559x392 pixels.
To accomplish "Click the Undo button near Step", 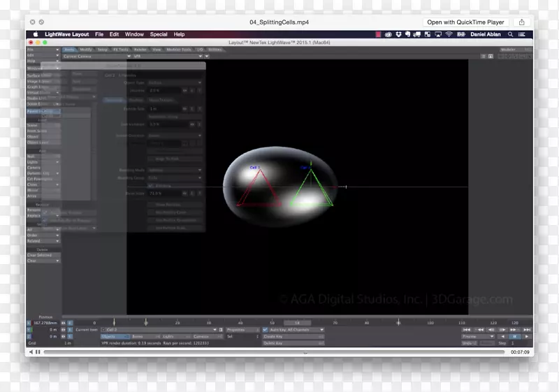I will pyautogui.click(x=469, y=343).
